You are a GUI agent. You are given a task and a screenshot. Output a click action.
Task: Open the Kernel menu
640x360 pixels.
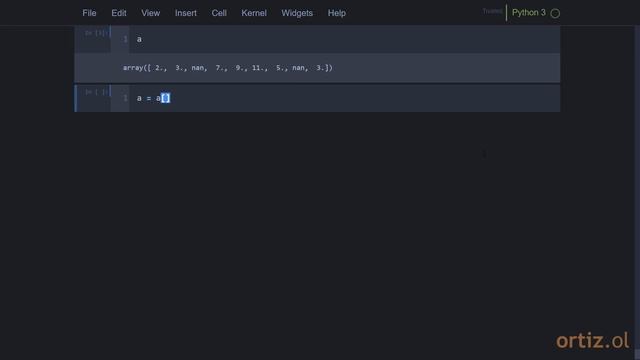click(x=254, y=13)
